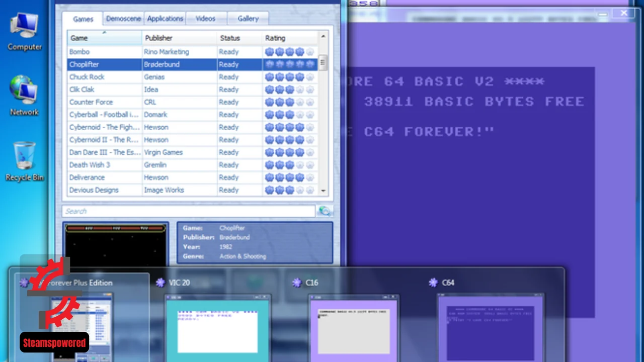This screenshot has height=362, width=644.
Task: Open the Recycle Bin desktop icon
Action: pos(24,161)
